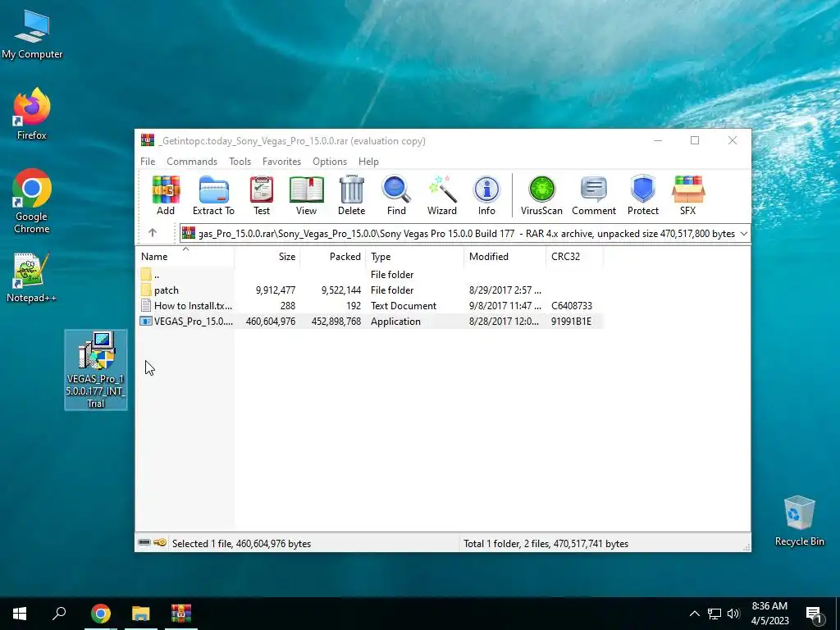Open the Favorites menu
This screenshot has height=630, width=840.
[282, 162]
